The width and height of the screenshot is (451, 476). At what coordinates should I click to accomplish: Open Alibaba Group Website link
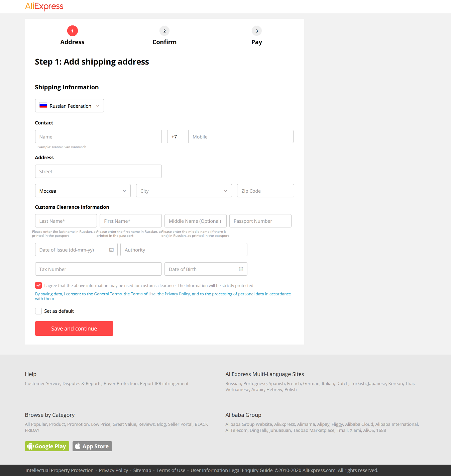pyautogui.click(x=249, y=424)
